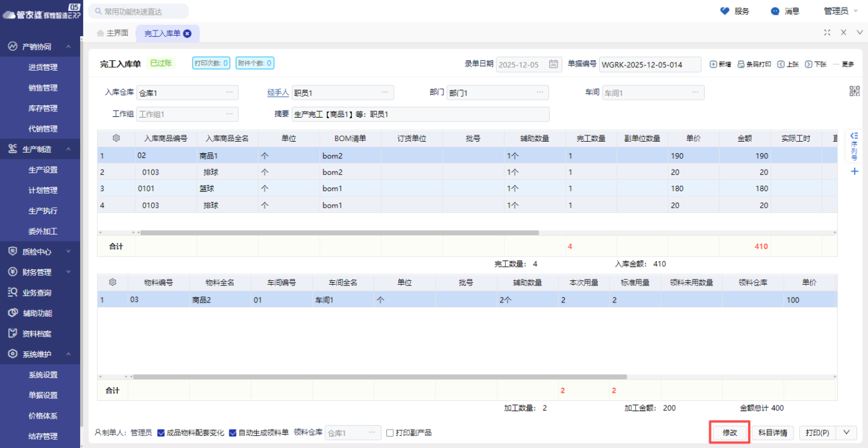Click the 服务 heart icon
The width and height of the screenshot is (868, 448).
(x=724, y=11)
